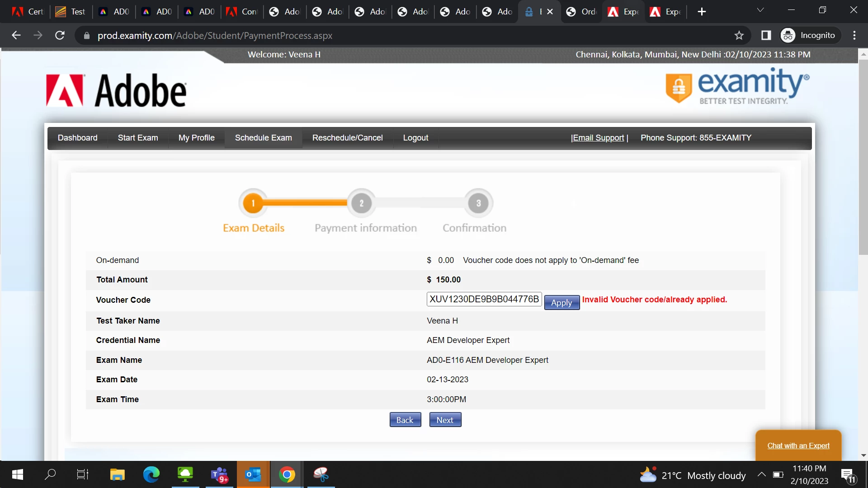
Task: Click the Adobe logo in header
Action: pyautogui.click(x=116, y=90)
